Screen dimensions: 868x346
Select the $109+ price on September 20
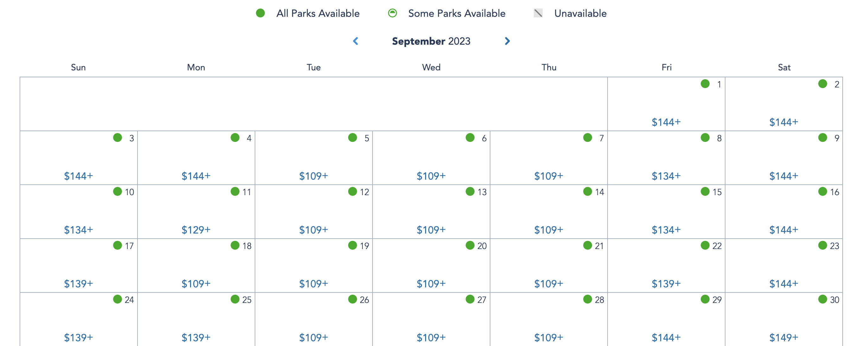431,284
